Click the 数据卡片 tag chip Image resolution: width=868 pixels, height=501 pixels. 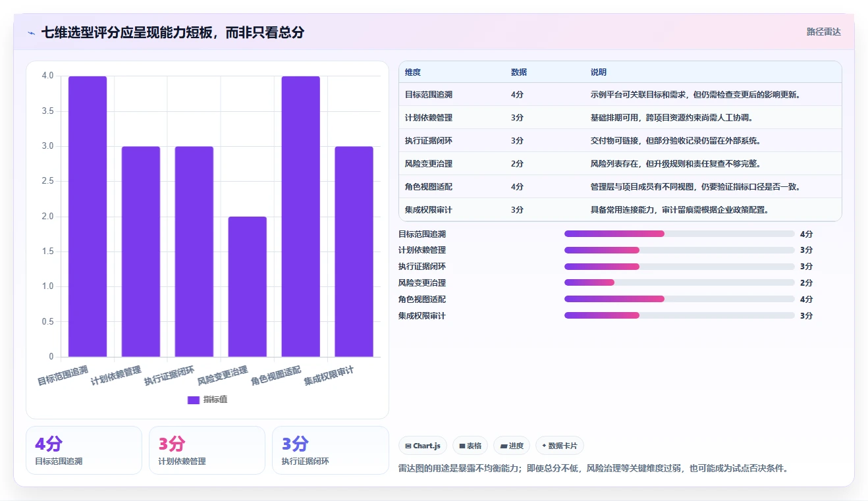click(560, 446)
